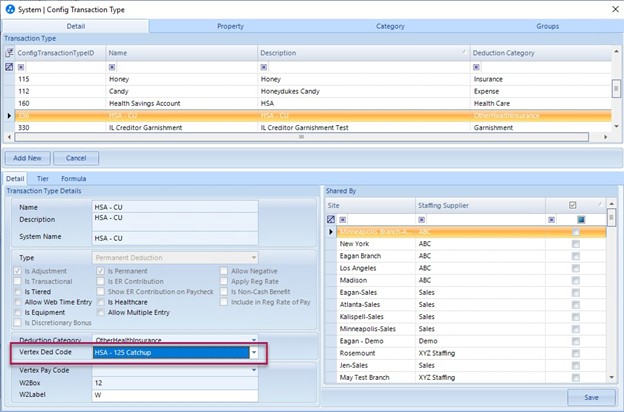Image resolution: width=624 pixels, height=412 pixels.
Task: Select the May Test Branch row
Action: (x=471, y=377)
